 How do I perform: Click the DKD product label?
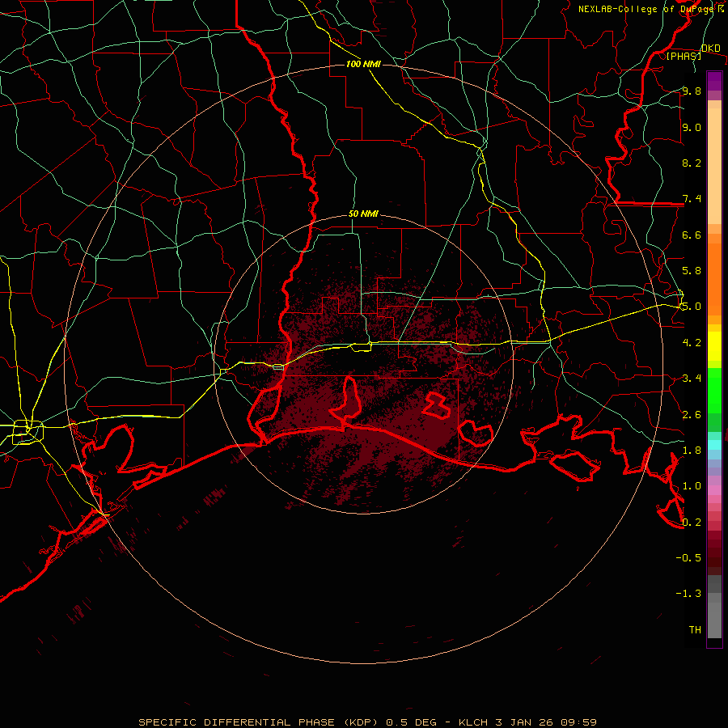[x=711, y=49]
